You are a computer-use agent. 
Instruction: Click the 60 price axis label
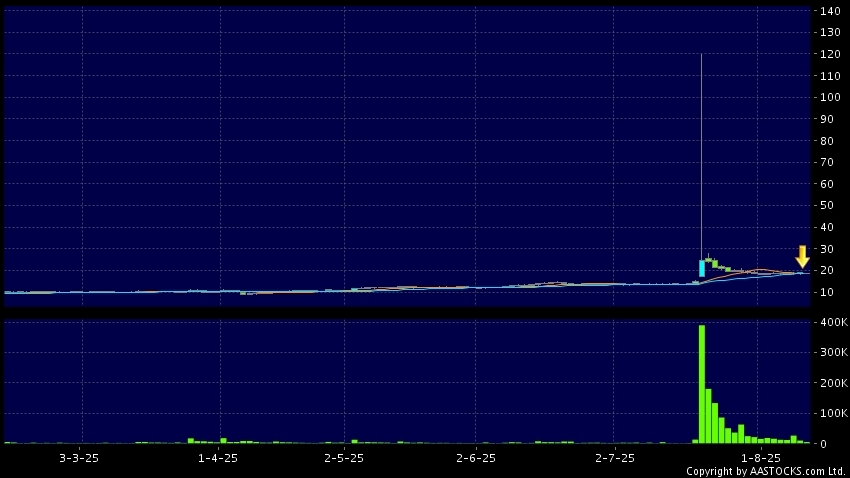pos(827,184)
